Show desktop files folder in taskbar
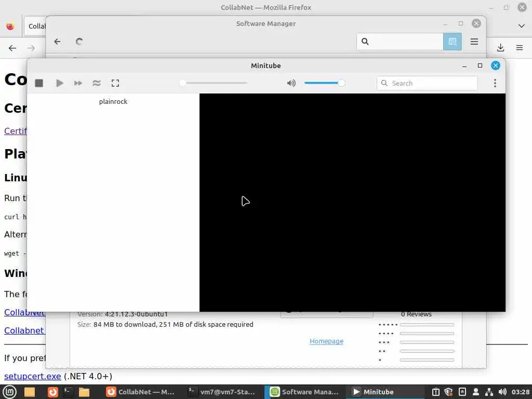532x399 pixels. (x=30, y=392)
